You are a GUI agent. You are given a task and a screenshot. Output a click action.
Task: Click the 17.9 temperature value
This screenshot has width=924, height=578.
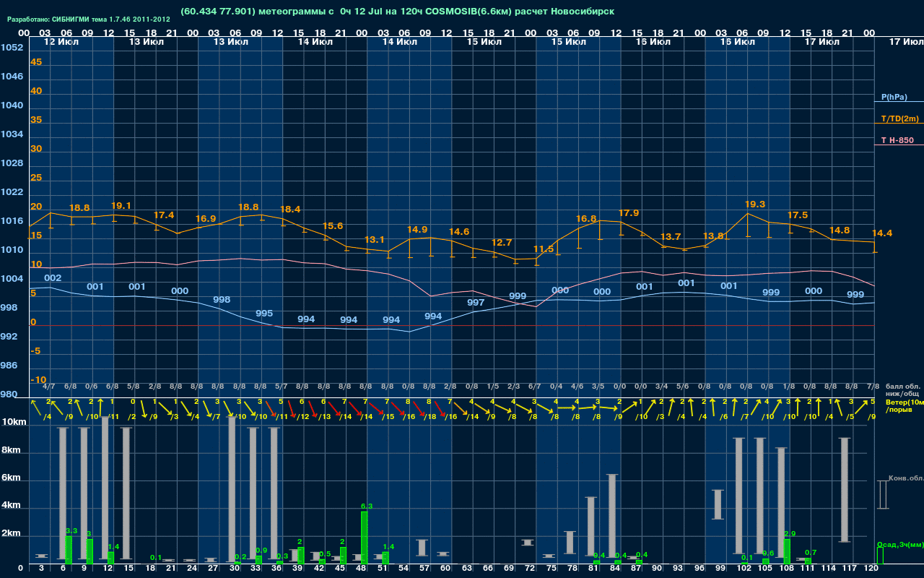(629, 213)
